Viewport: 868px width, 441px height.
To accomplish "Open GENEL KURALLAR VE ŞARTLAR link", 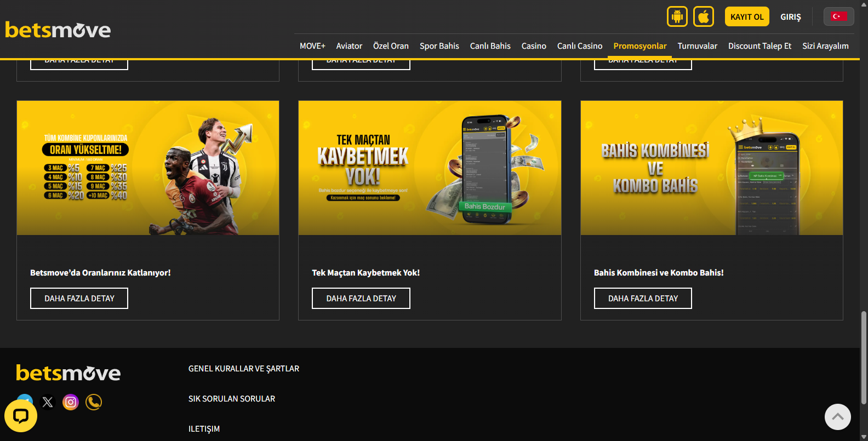I will point(244,369).
